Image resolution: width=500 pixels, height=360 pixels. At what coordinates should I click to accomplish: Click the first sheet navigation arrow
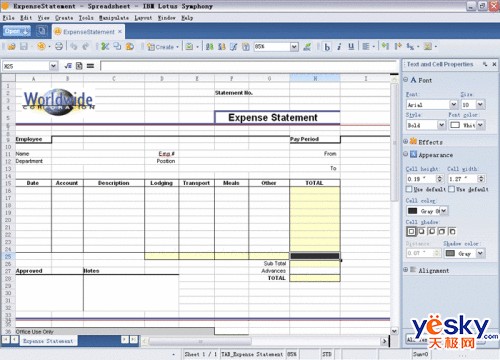(6, 339)
